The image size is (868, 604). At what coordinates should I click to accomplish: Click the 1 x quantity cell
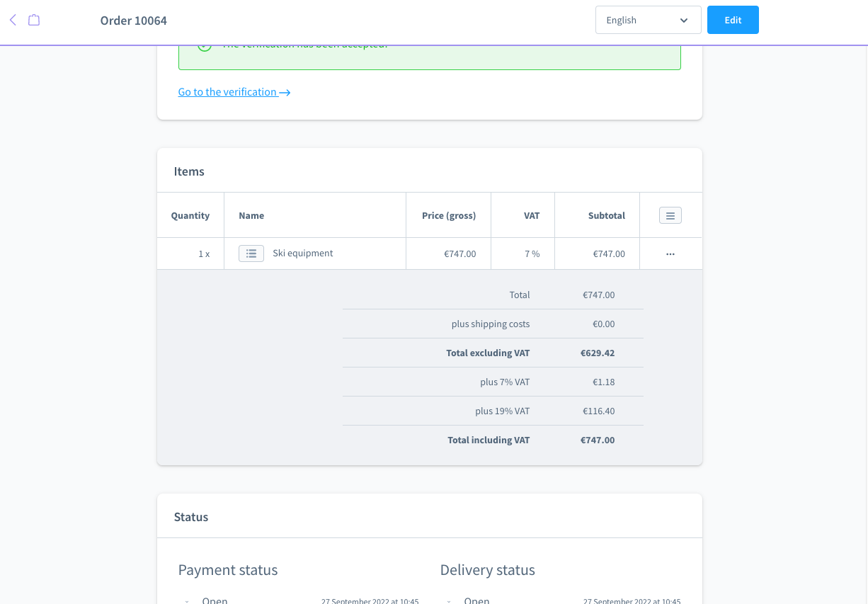[x=190, y=253]
